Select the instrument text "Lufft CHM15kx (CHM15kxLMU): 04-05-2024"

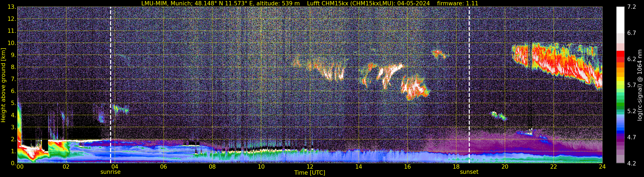[368, 3]
